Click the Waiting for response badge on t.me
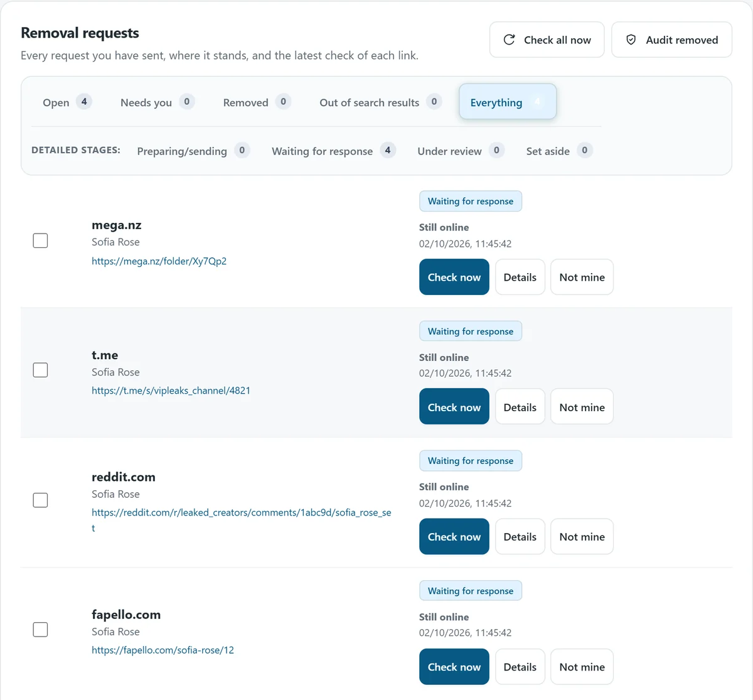753x700 pixels. [x=471, y=331]
